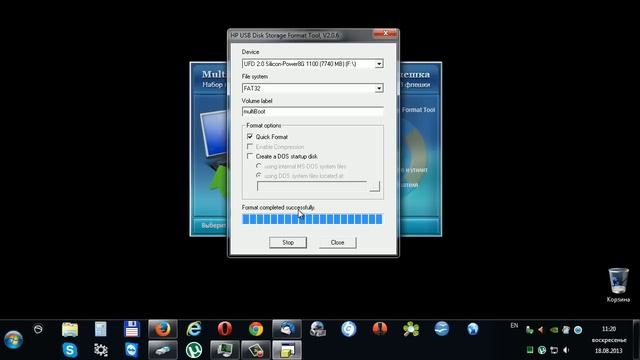The width and height of the screenshot is (640, 360).
Task: Click the Stop button
Action: coord(288,242)
